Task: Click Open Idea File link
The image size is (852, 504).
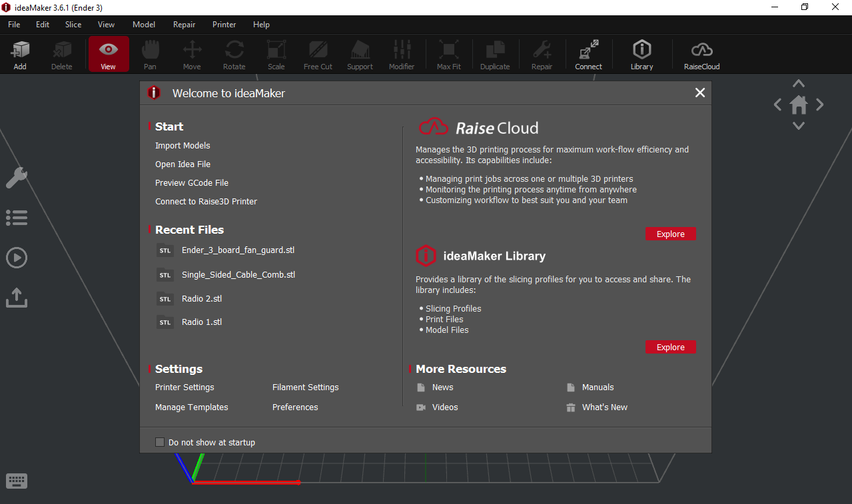Action: (x=183, y=164)
